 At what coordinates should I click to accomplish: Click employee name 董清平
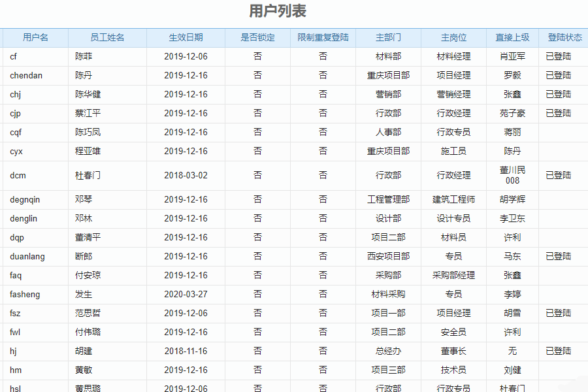88,237
